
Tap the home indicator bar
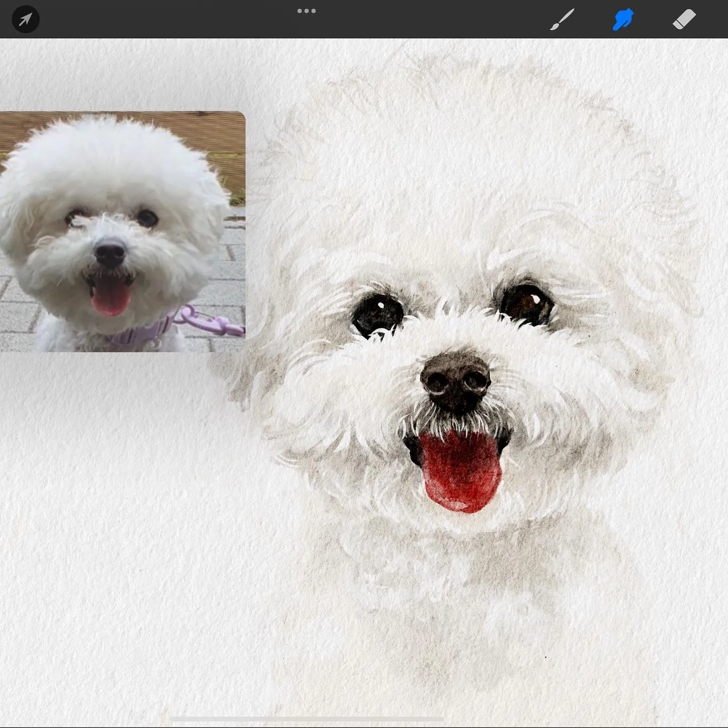[306, 719]
